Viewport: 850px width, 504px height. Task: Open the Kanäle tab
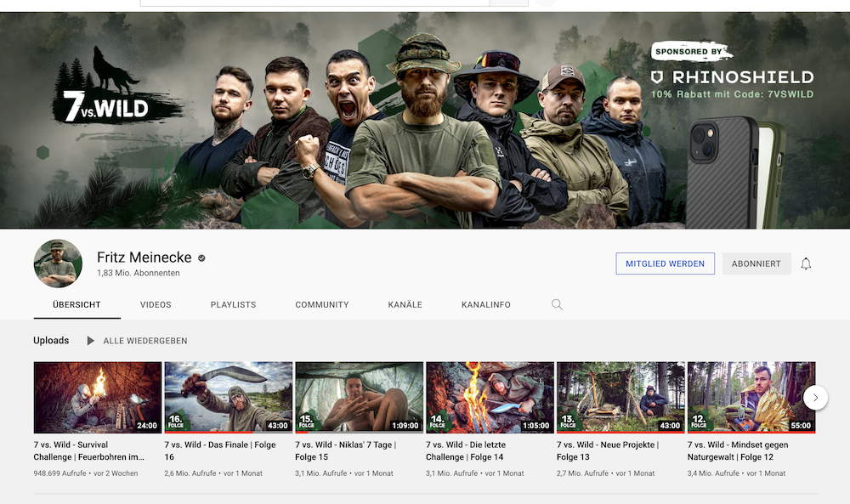(405, 304)
